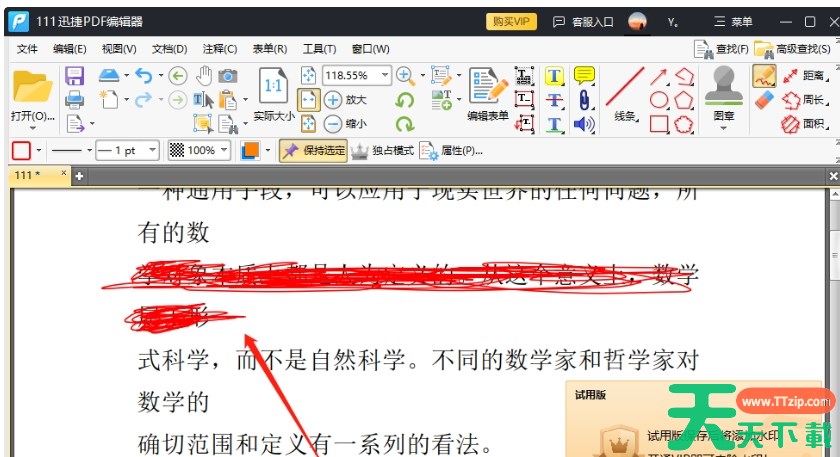This screenshot has width=840, height=457.
Task: Select the Cloud shape tool
Action: (x=684, y=124)
